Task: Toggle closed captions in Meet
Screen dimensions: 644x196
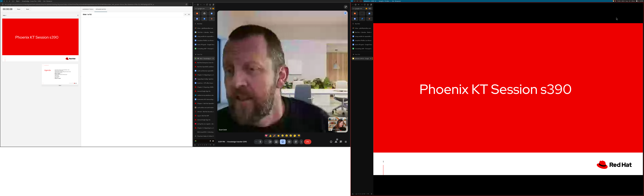Action: pyautogui.click(x=289, y=142)
